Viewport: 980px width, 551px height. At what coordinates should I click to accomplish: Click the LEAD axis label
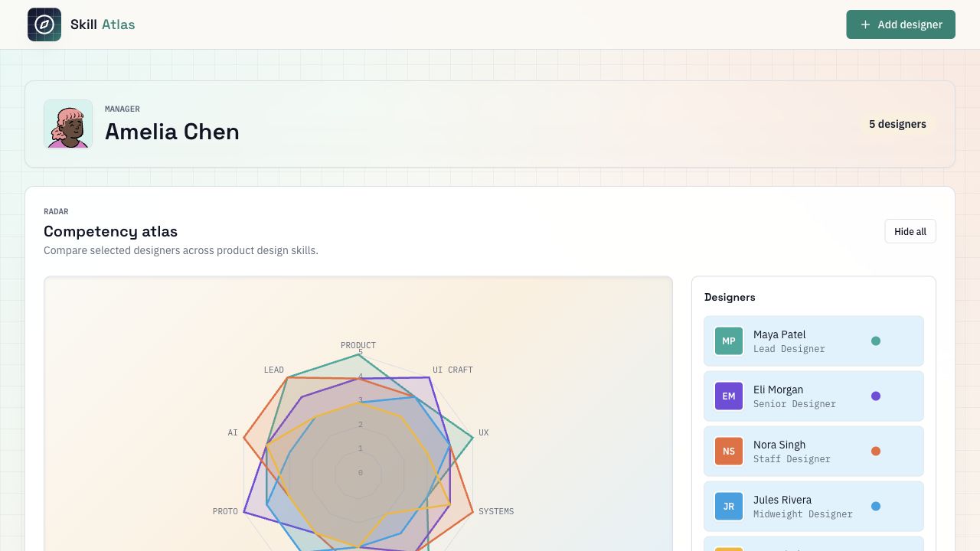pos(274,370)
